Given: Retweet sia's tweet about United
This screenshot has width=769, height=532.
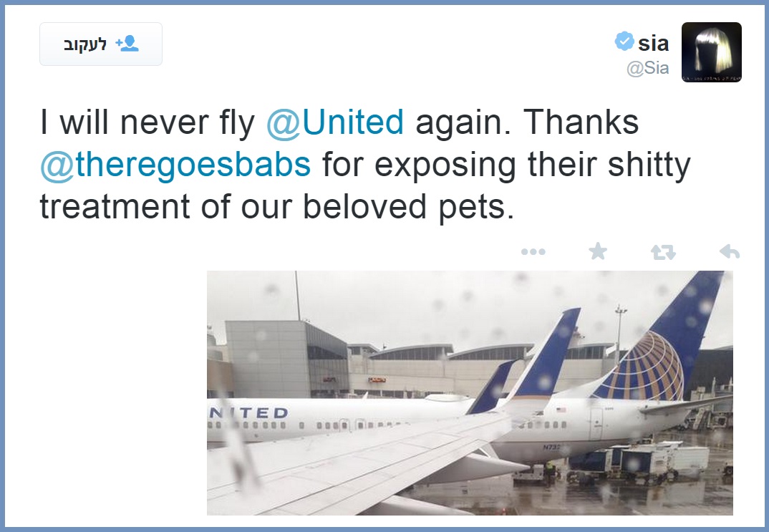Looking at the screenshot, I should point(662,252).
